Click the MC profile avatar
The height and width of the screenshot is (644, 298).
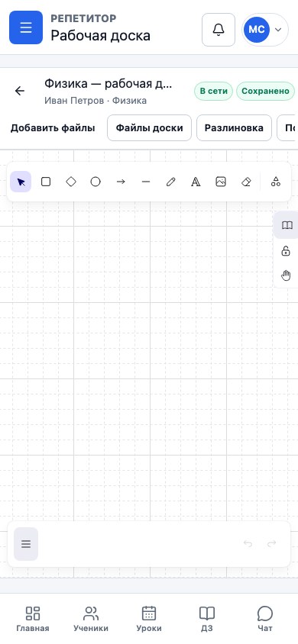(257, 30)
